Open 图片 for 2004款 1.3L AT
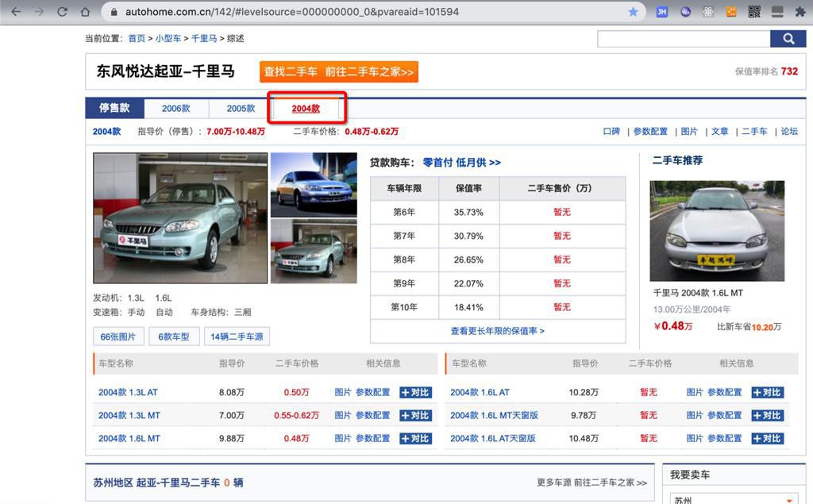 343,393
